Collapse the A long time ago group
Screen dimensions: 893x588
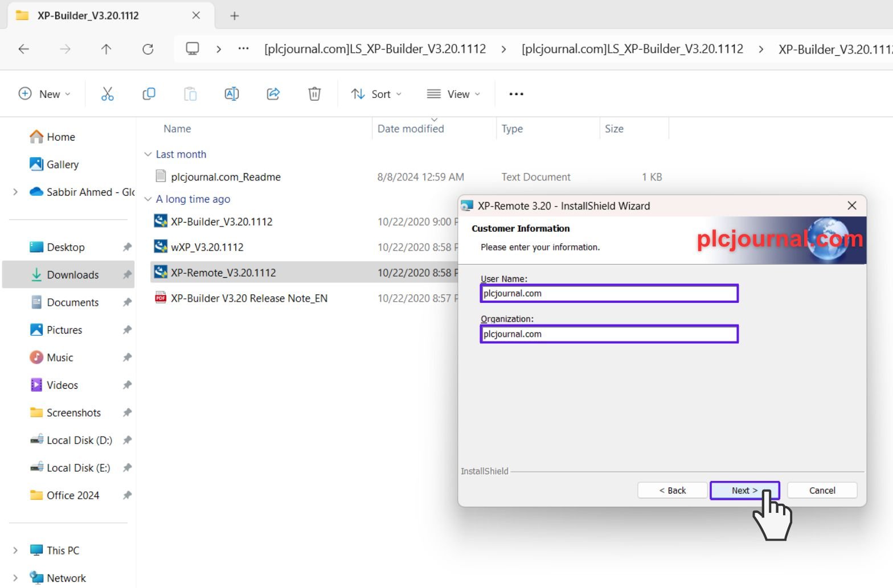pos(148,199)
